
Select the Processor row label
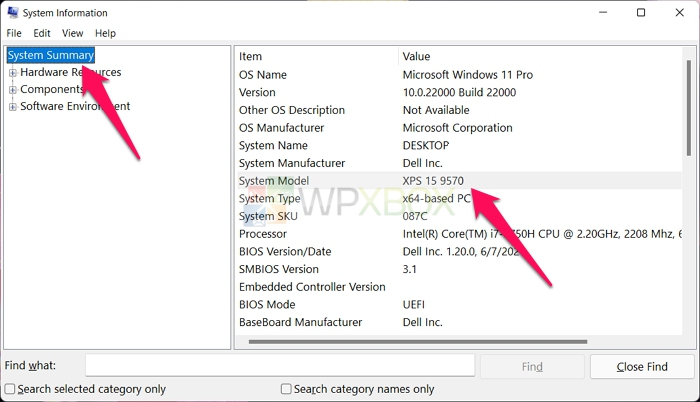[262, 234]
